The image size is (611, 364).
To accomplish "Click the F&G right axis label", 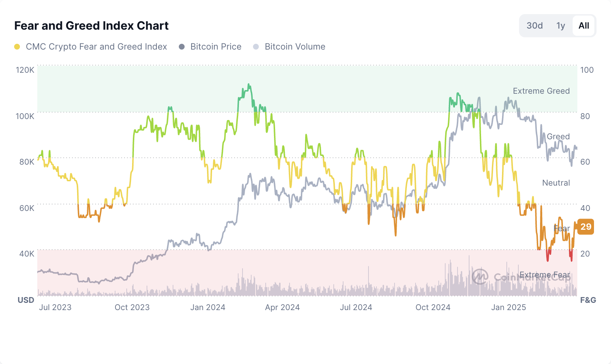I will tap(588, 300).
